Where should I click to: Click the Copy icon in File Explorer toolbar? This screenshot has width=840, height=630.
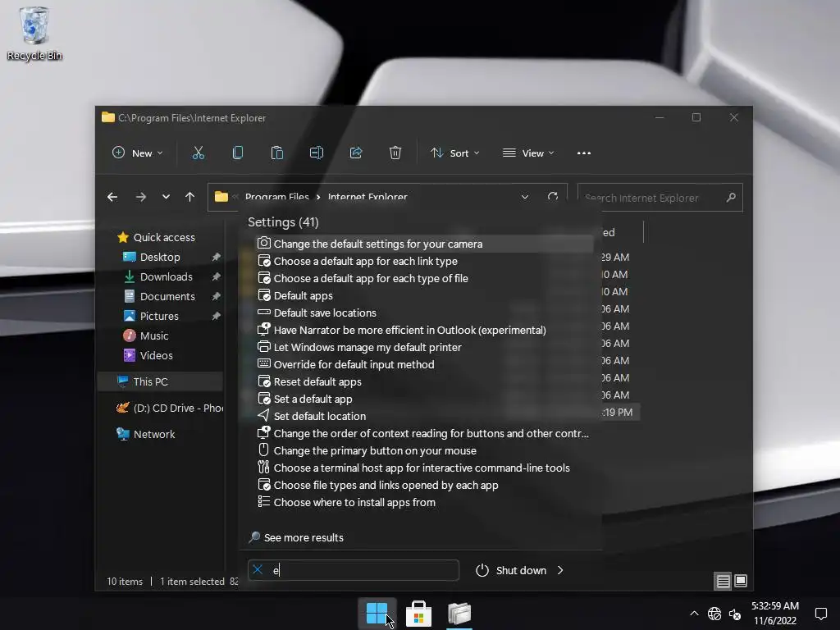pyautogui.click(x=238, y=153)
